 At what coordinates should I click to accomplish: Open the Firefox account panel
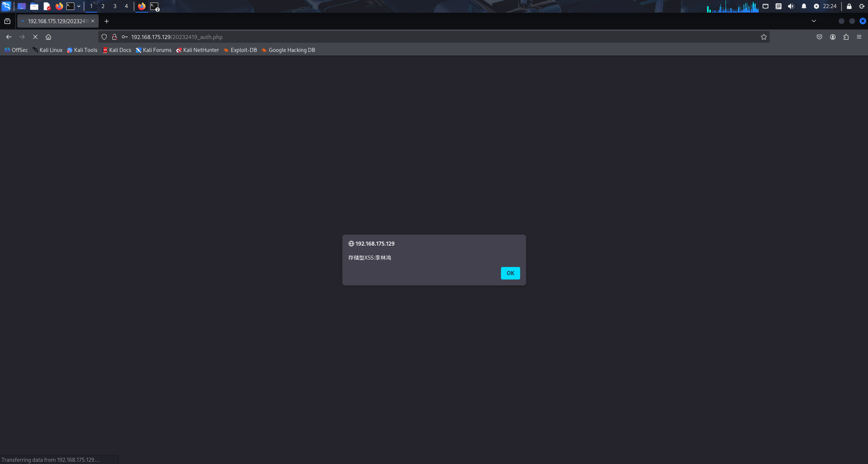click(833, 37)
